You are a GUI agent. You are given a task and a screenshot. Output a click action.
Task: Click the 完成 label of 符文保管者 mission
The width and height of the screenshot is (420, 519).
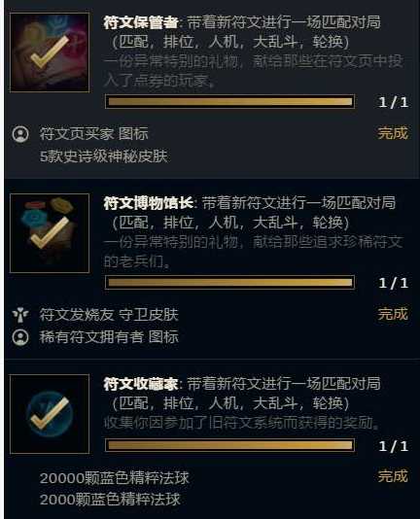(393, 133)
